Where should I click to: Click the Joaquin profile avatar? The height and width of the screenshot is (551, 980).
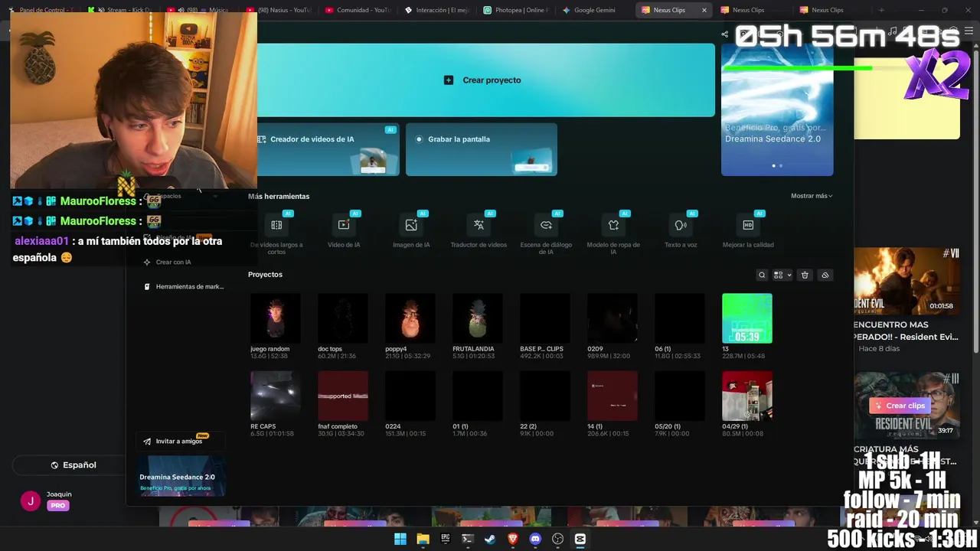tap(31, 501)
